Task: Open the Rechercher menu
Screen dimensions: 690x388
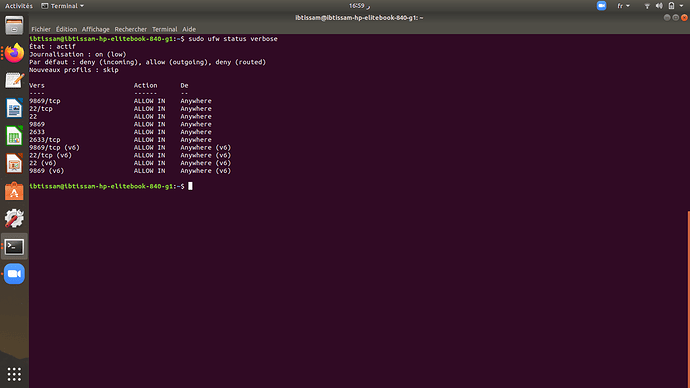Action: (x=131, y=29)
